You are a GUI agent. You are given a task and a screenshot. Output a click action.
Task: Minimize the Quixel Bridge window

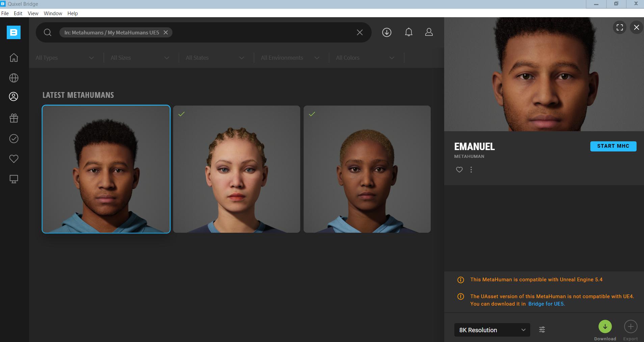coord(596,4)
